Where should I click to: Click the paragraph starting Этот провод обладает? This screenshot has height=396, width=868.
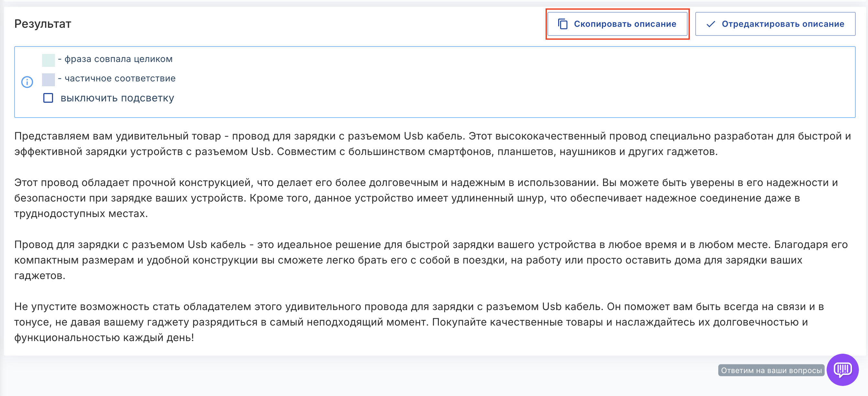(426, 198)
